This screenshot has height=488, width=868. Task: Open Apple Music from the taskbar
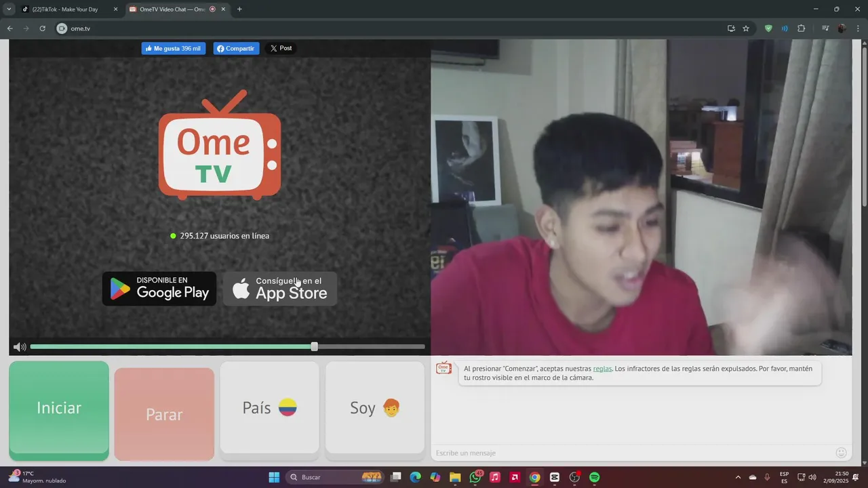(495, 477)
